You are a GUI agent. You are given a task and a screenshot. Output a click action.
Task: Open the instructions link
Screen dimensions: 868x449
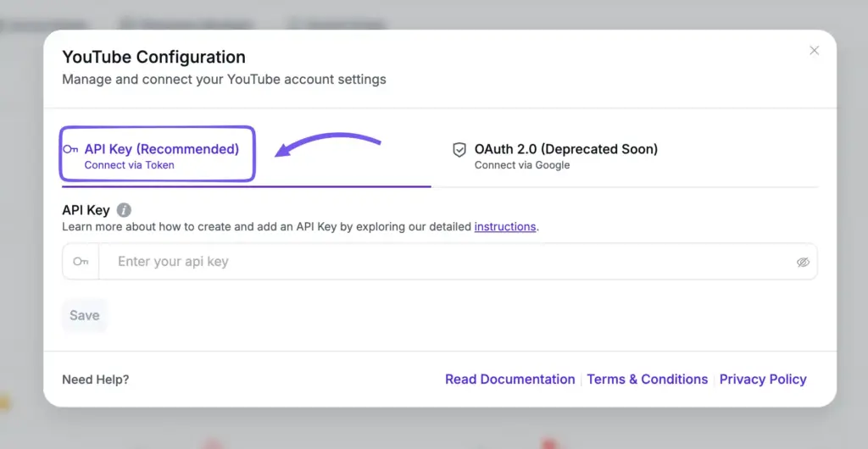(x=505, y=227)
